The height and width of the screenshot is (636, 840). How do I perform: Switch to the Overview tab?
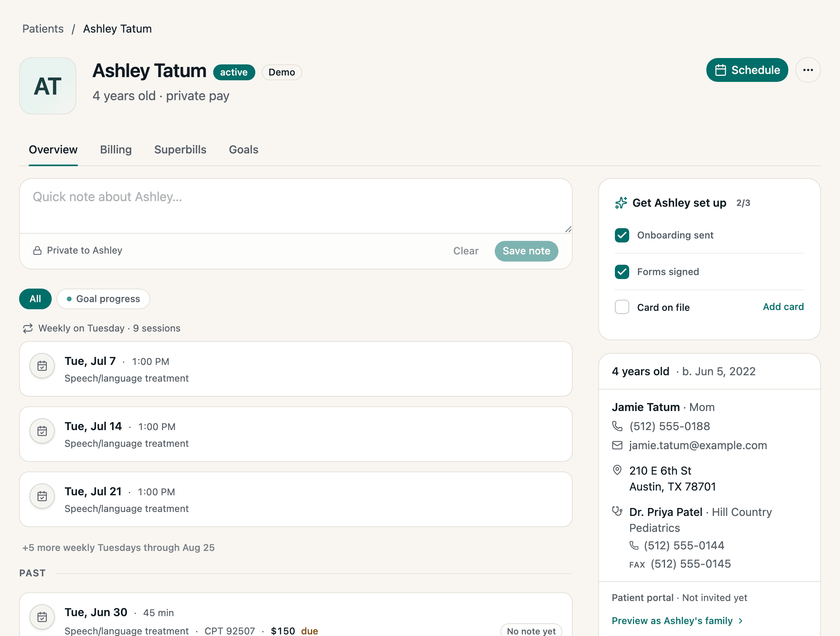[53, 150]
